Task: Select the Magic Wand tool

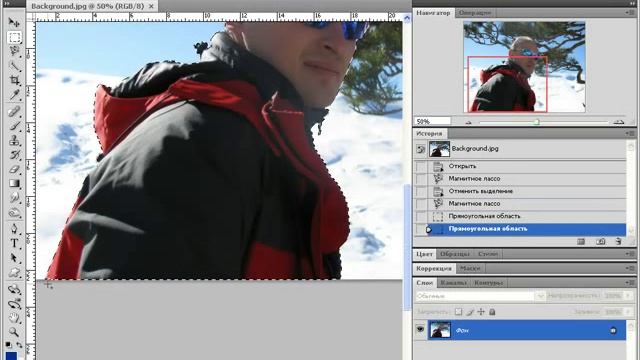Action: pyautogui.click(x=14, y=65)
